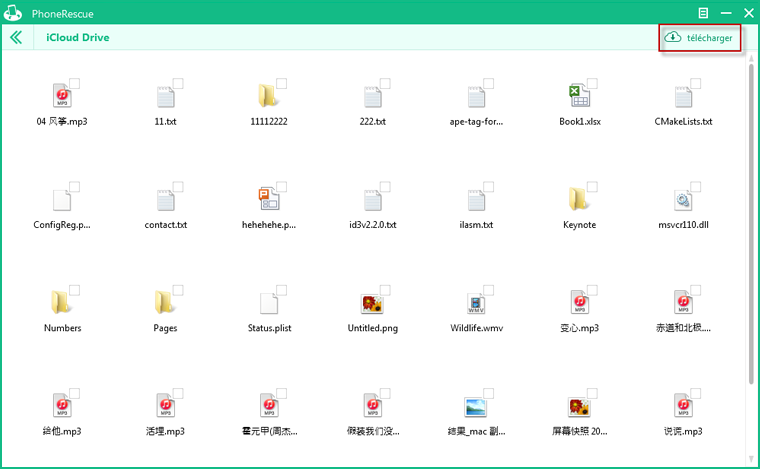Mark the checkbox for Numbers folder
Screen dimensions: 760x469
tap(75, 290)
